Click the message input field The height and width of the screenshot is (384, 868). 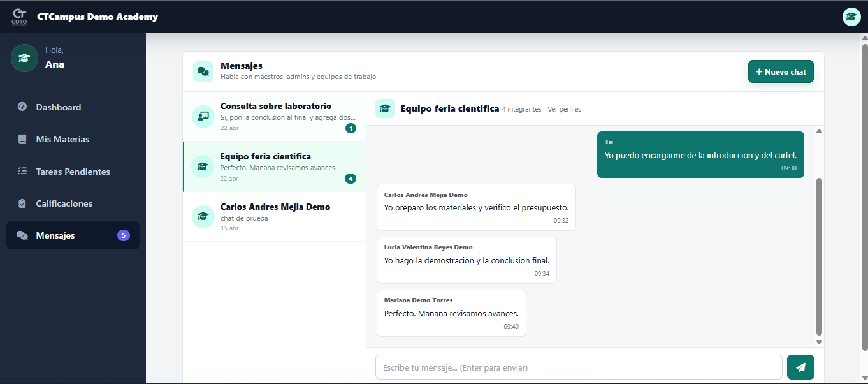[579, 367]
